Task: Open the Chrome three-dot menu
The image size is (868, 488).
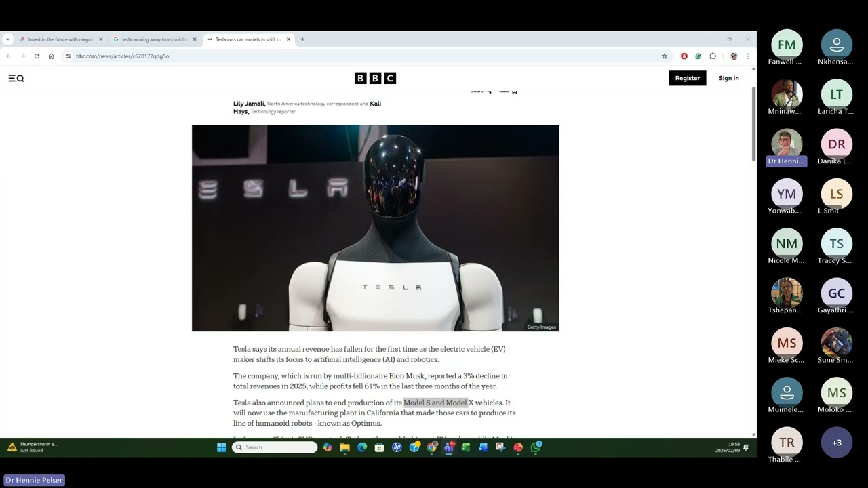Action: pyautogui.click(x=748, y=56)
